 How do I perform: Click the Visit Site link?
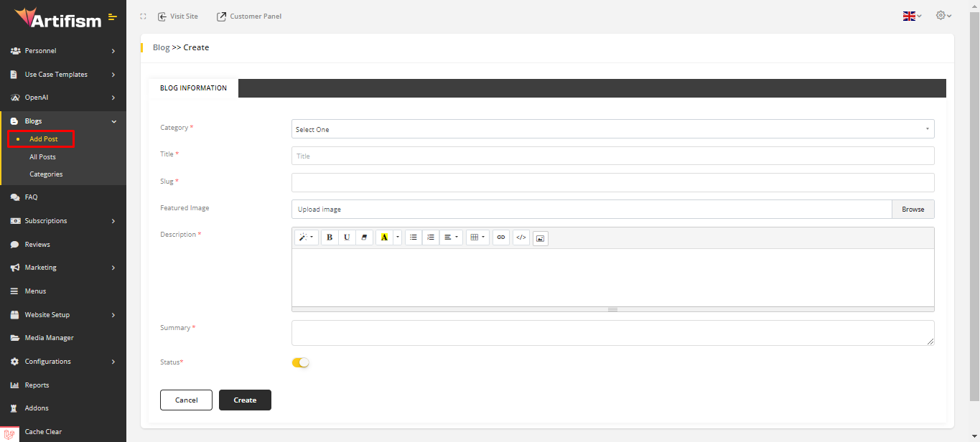coord(178,17)
